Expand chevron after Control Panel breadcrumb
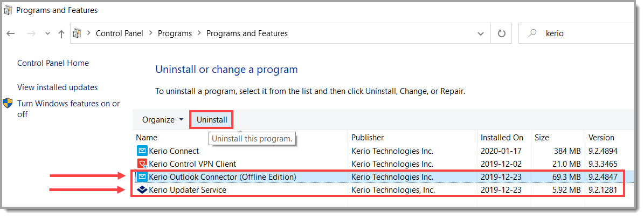 point(150,33)
